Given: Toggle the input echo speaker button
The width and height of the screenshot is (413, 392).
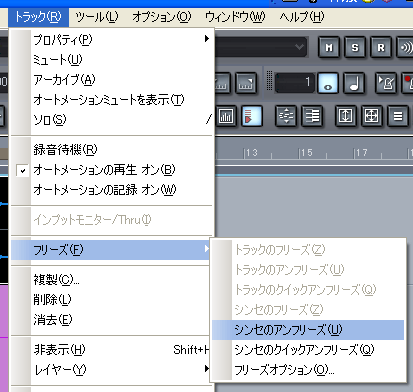Looking at the screenshot, I should (405, 48).
